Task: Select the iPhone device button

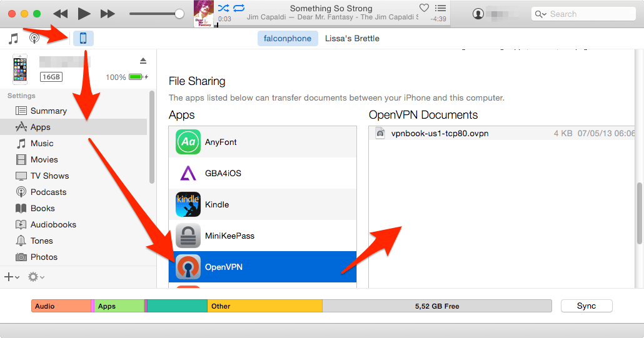Action: point(83,39)
